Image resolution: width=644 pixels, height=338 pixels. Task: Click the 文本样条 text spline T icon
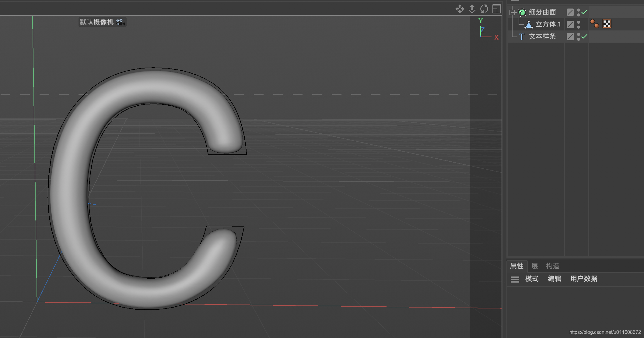pos(522,37)
